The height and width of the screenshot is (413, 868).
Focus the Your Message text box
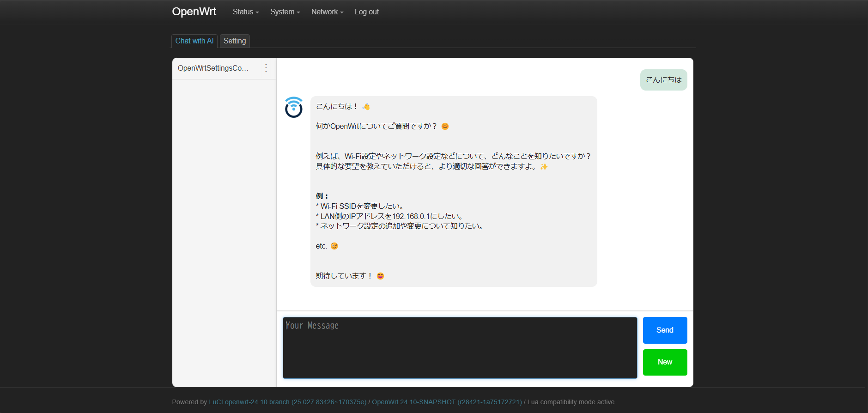click(x=460, y=347)
